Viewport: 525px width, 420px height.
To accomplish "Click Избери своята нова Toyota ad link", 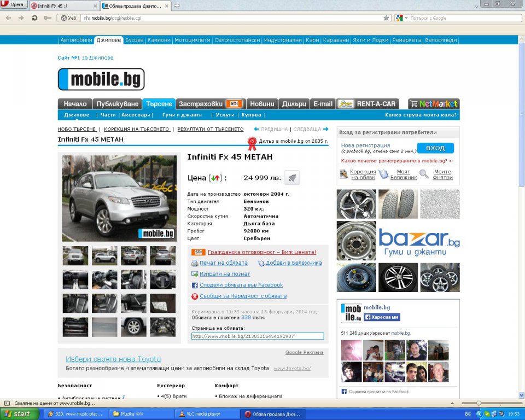I will click(113, 359).
